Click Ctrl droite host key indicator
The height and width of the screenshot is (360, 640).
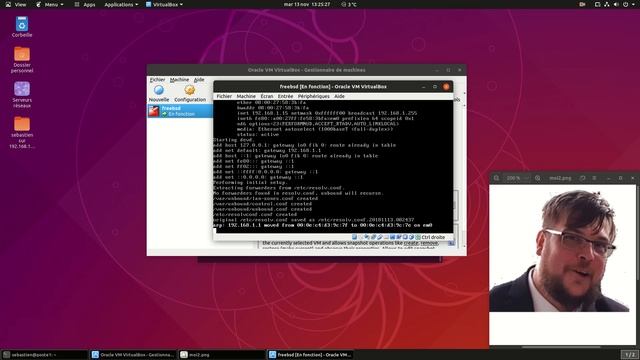[433, 237]
